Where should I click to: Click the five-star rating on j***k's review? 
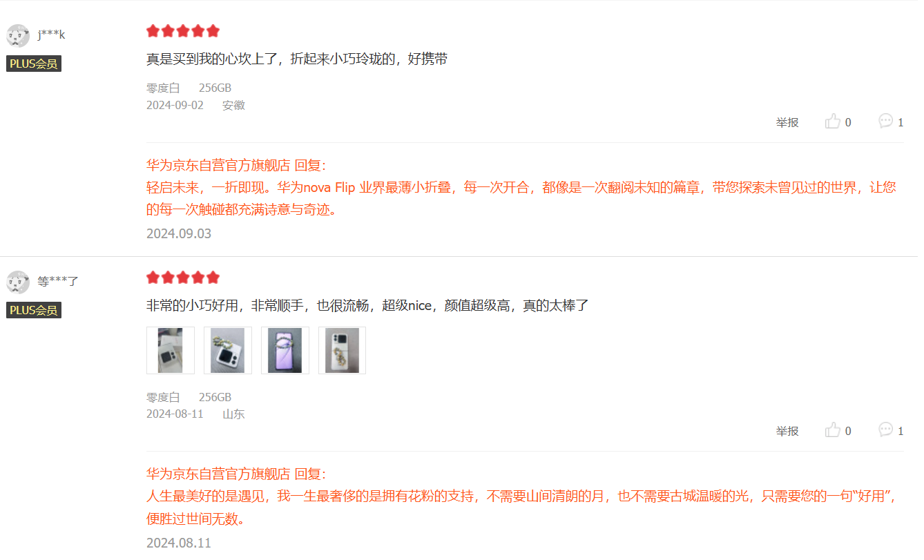(x=183, y=31)
